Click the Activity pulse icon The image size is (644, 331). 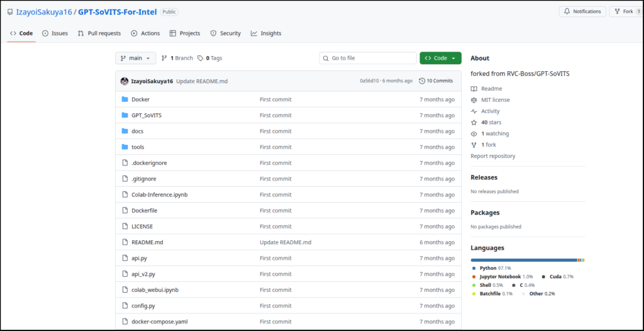[x=474, y=111]
